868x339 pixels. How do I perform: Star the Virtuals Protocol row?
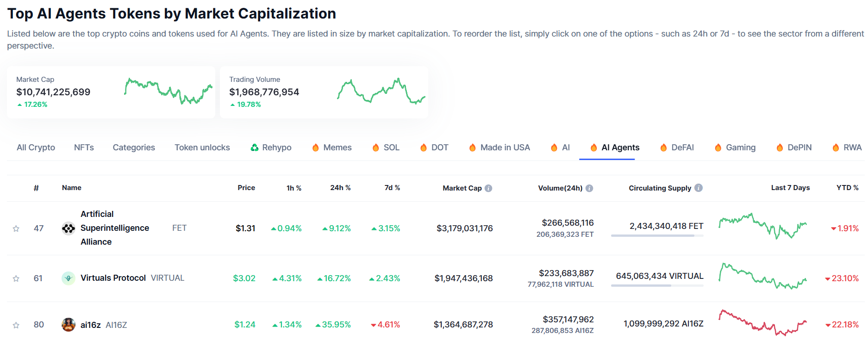[x=16, y=278]
